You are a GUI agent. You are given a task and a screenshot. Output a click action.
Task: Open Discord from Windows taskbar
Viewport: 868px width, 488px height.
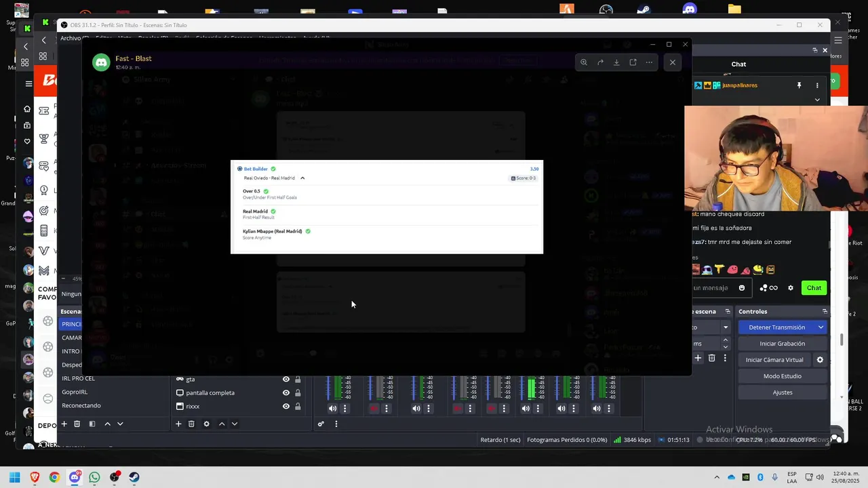coord(75,477)
